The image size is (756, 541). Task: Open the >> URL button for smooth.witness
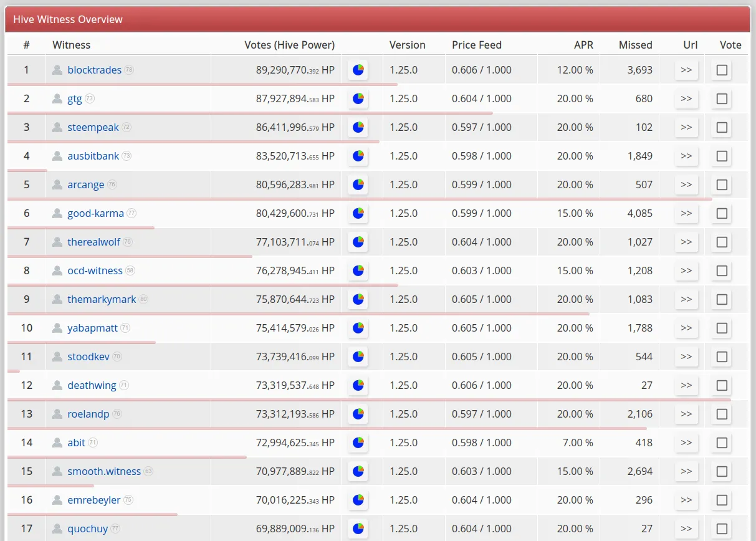tap(686, 472)
